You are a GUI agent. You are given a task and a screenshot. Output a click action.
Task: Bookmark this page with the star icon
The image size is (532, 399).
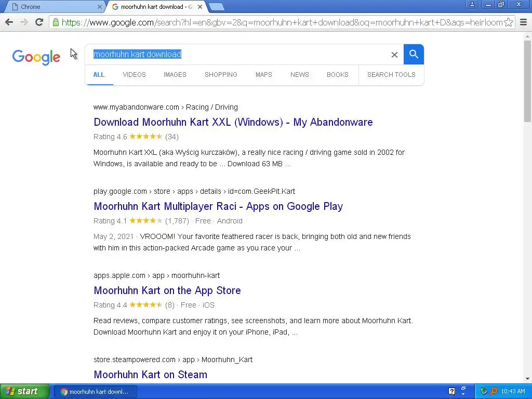tap(508, 22)
